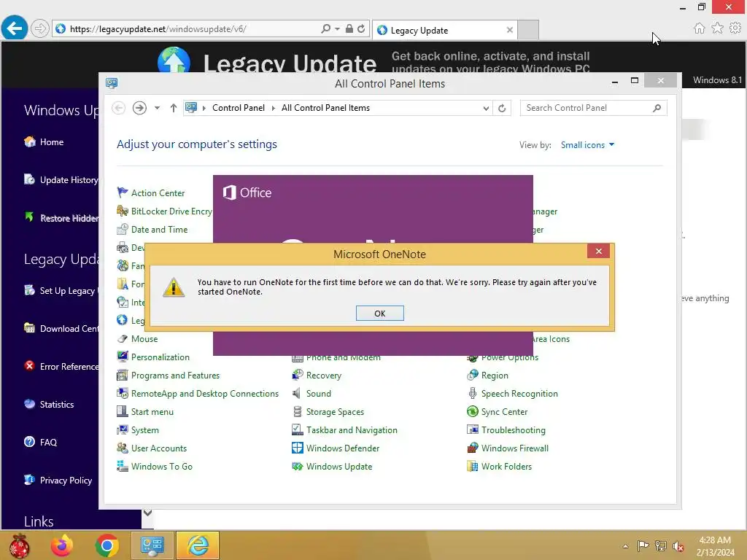
Task: Open Home in Legacy Update sidebar
Action: tap(44, 142)
